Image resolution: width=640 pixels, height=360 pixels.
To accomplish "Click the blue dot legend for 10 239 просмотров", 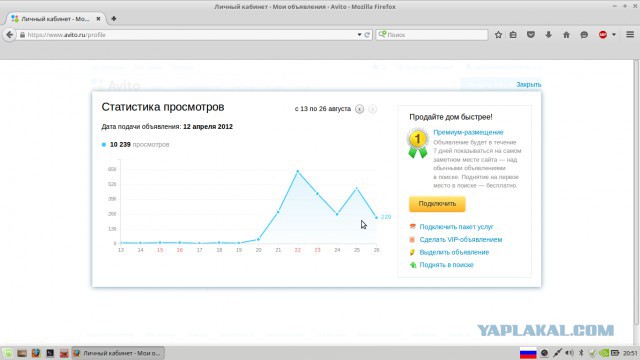I will point(104,144).
